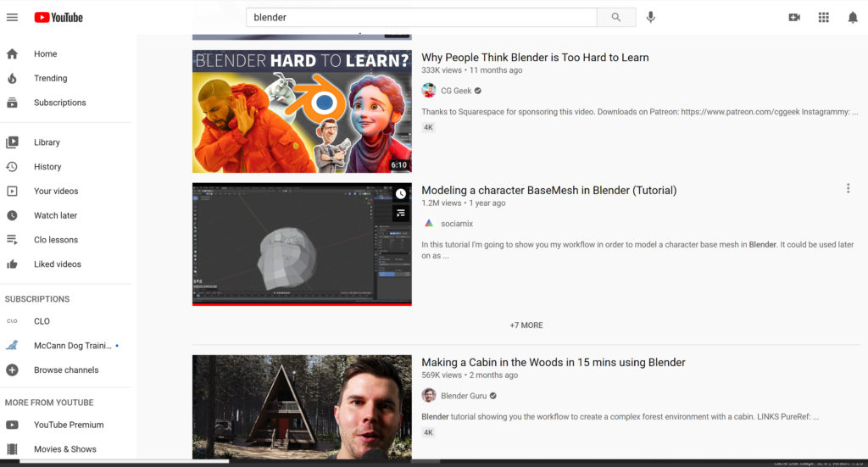Click the Blender Guru channel avatar
This screenshot has width=868, height=467.
coord(428,395)
